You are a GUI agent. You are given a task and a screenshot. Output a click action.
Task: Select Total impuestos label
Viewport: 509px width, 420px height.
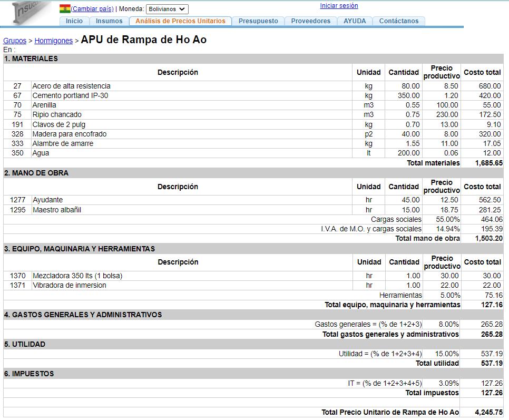[432, 393]
